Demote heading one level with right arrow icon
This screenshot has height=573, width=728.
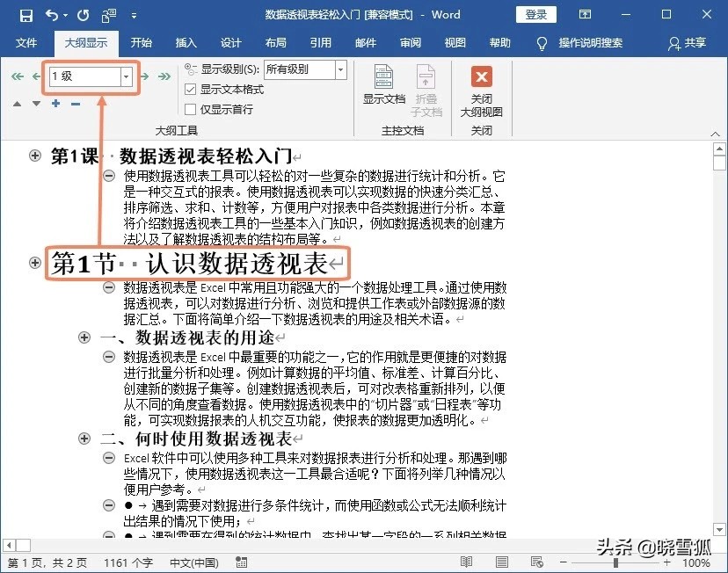(144, 76)
